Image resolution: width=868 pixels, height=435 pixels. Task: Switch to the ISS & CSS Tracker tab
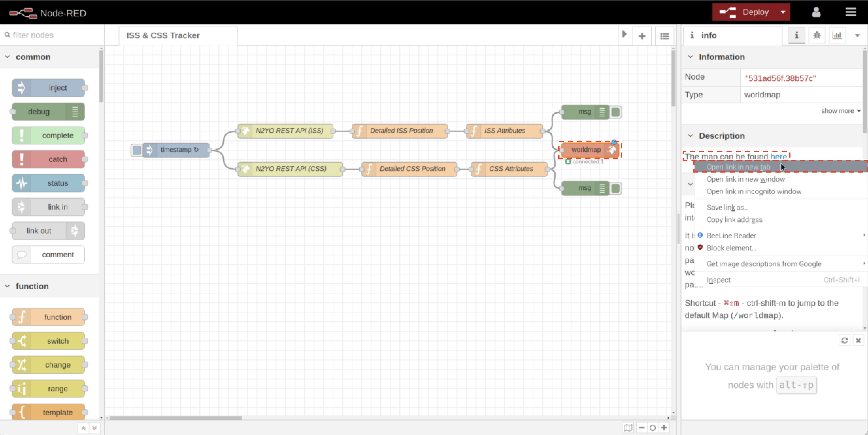(x=163, y=35)
